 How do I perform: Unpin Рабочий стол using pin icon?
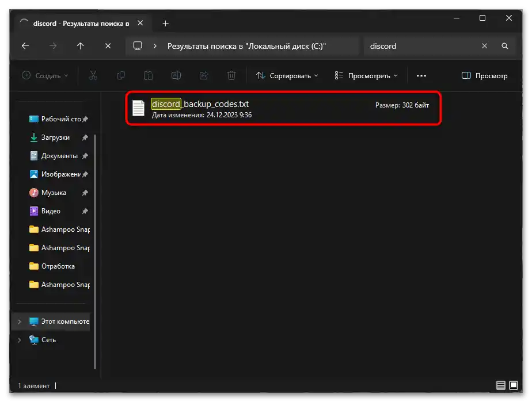(x=85, y=119)
